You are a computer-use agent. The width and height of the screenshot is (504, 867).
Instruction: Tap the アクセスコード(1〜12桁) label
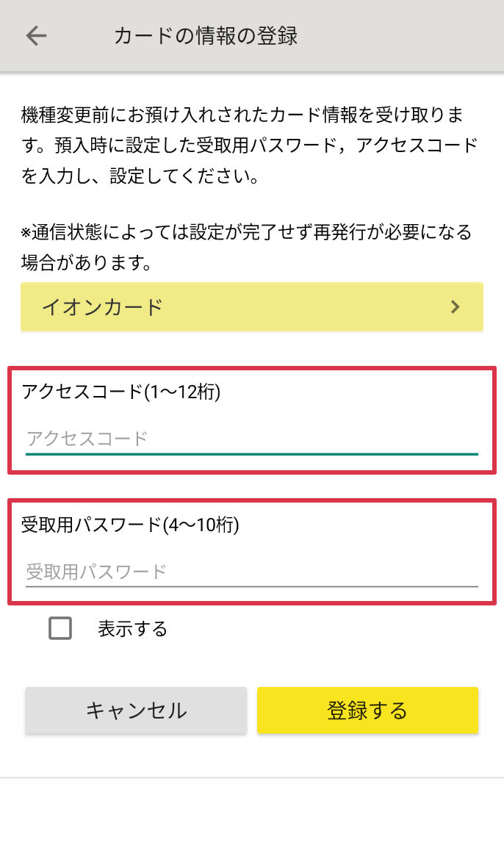coord(121,392)
